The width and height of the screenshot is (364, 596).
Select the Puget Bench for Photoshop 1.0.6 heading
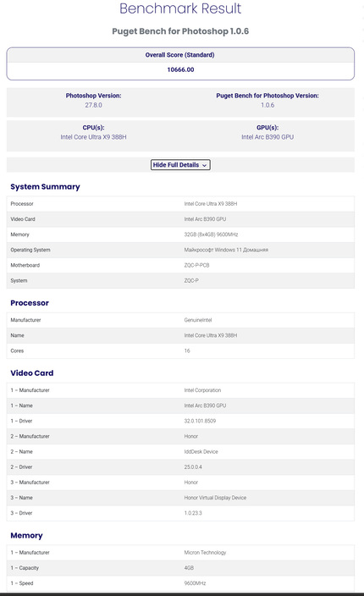[x=180, y=31]
